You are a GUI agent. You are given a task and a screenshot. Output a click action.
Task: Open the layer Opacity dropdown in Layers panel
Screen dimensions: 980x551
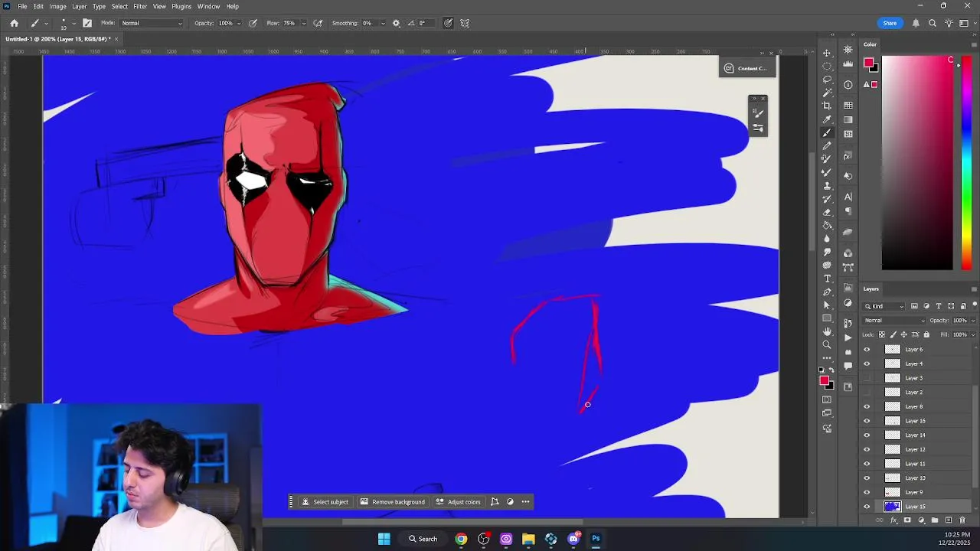(x=973, y=321)
